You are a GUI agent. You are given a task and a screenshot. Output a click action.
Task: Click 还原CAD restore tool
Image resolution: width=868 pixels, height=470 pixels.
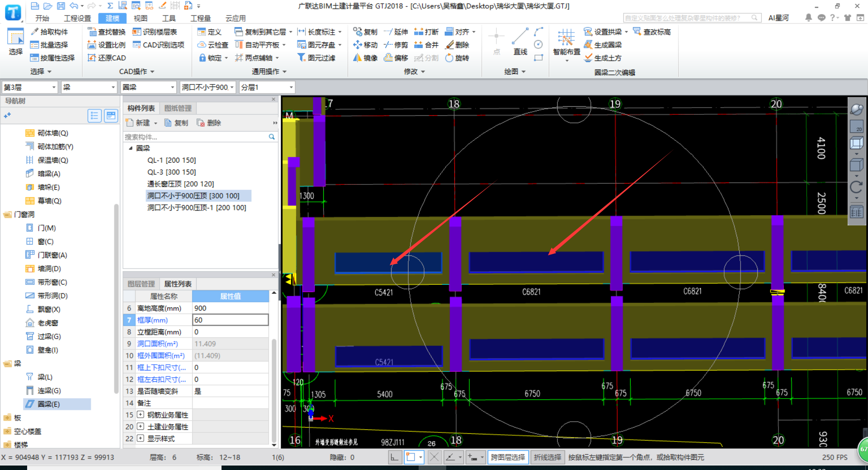[x=106, y=58]
